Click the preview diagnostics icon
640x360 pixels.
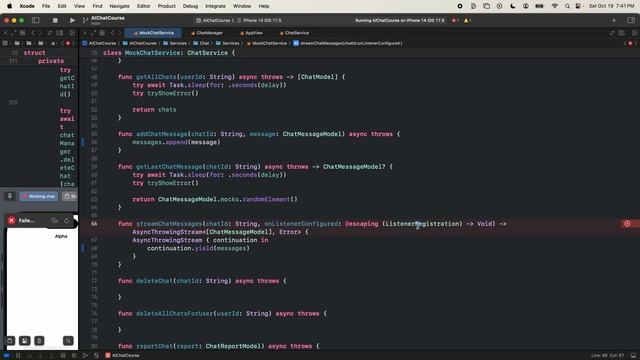(x=55, y=220)
